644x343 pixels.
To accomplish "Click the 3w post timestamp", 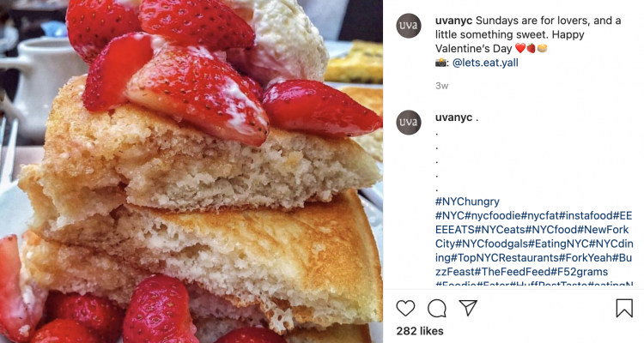I will (x=442, y=86).
